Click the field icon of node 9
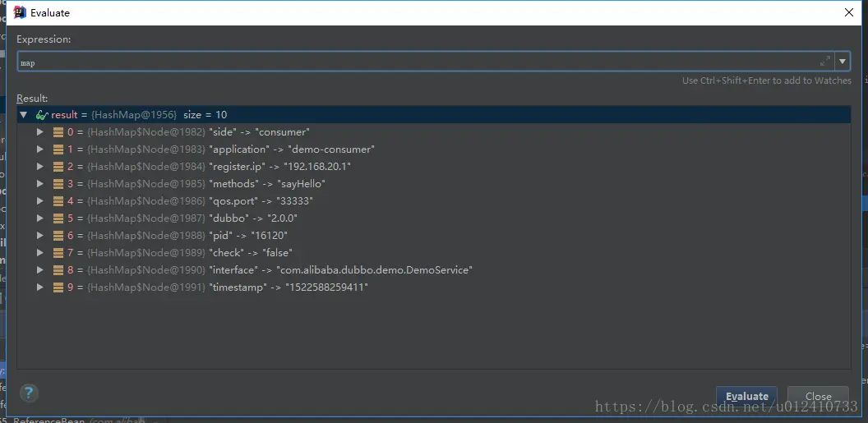 click(x=58, y=287)
